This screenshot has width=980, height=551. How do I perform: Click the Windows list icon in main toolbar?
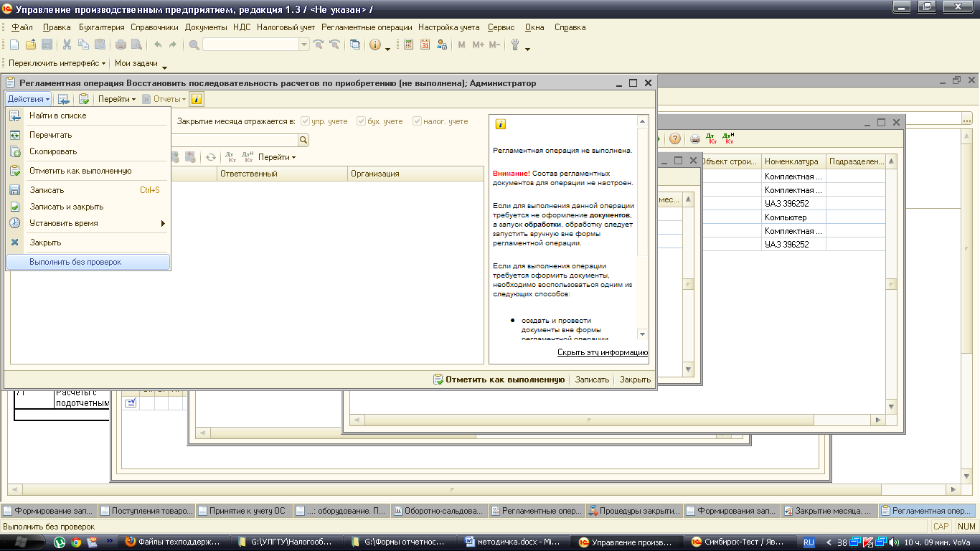pos(355,44)
